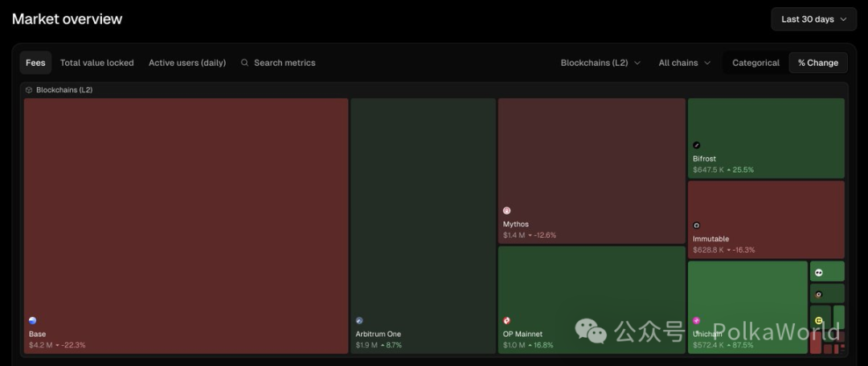This screenshot has width=868, height=366.
Task: Switch to % Change view
Action: click(817, 63)
